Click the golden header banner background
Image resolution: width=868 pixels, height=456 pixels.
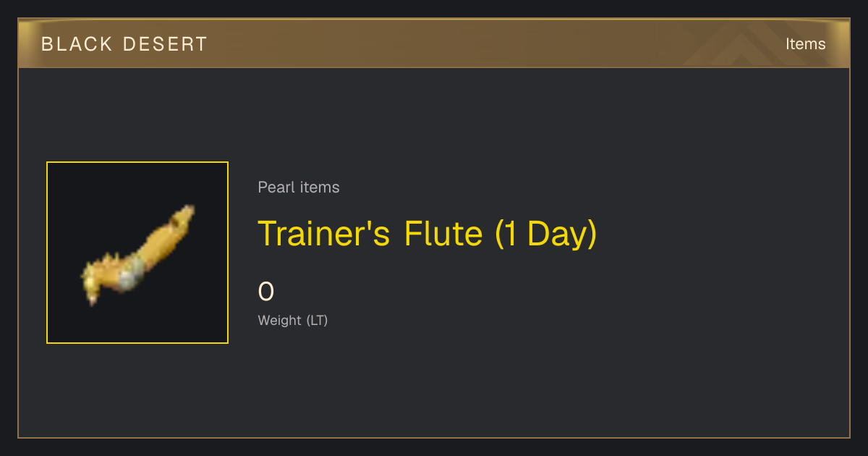(434, 43)
